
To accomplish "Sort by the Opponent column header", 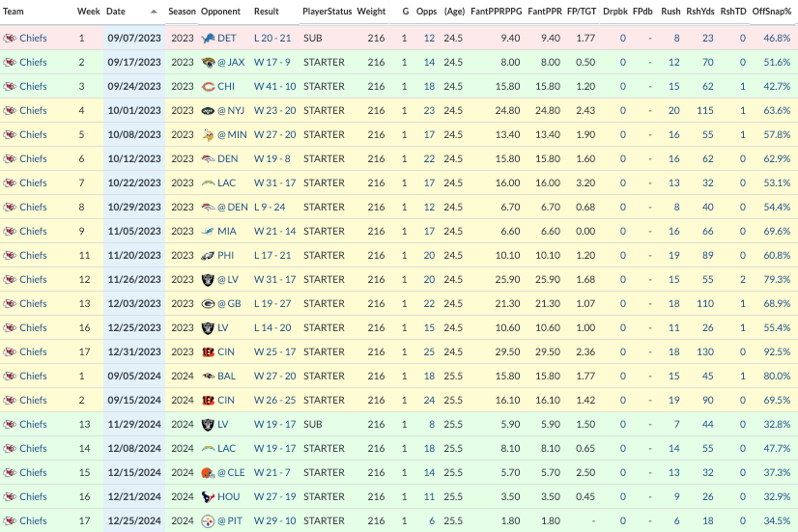I will click(x=220, y=12).
